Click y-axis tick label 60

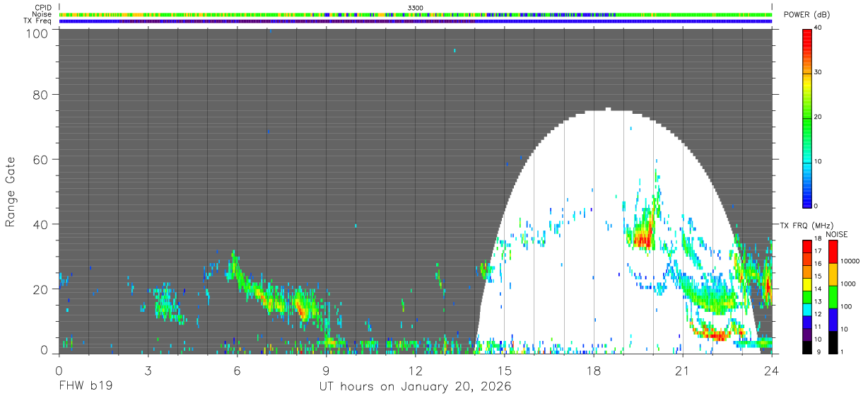[40, 160]
